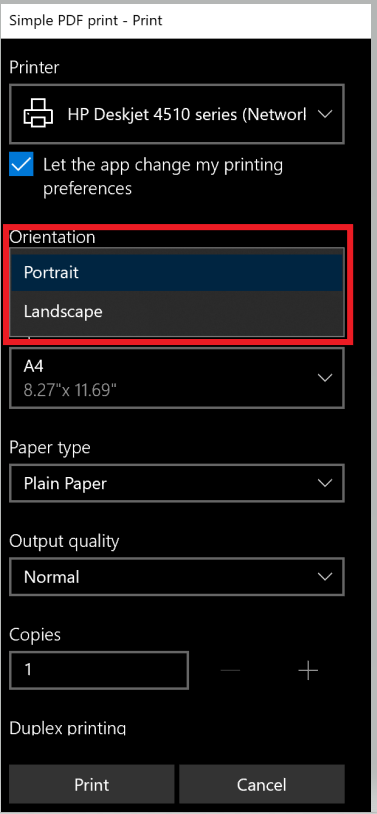
Task: Decrease copies with the minus button
Action: pyautogui.click(x=230, y=670)
